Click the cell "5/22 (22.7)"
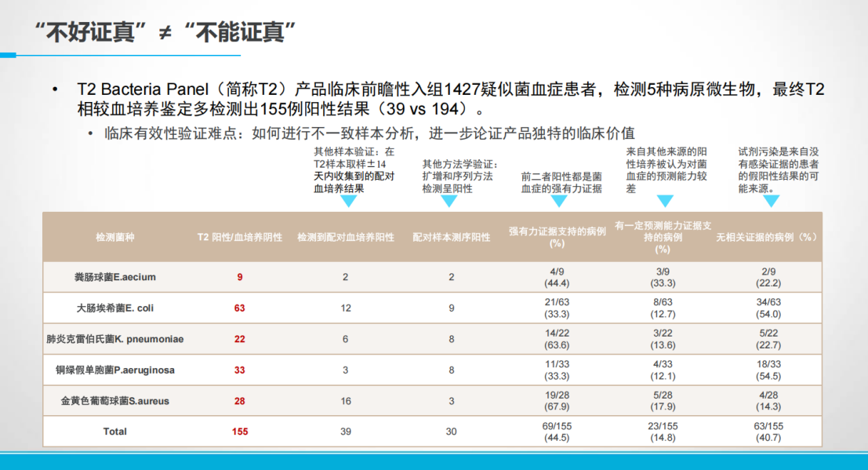 tap(768, 339)
